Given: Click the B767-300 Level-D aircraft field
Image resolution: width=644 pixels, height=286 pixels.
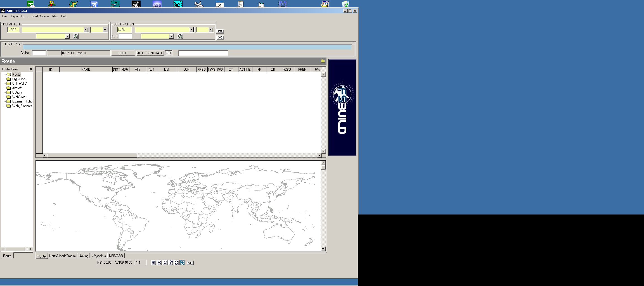Looking at the screenshot, I should click(86, 53).
